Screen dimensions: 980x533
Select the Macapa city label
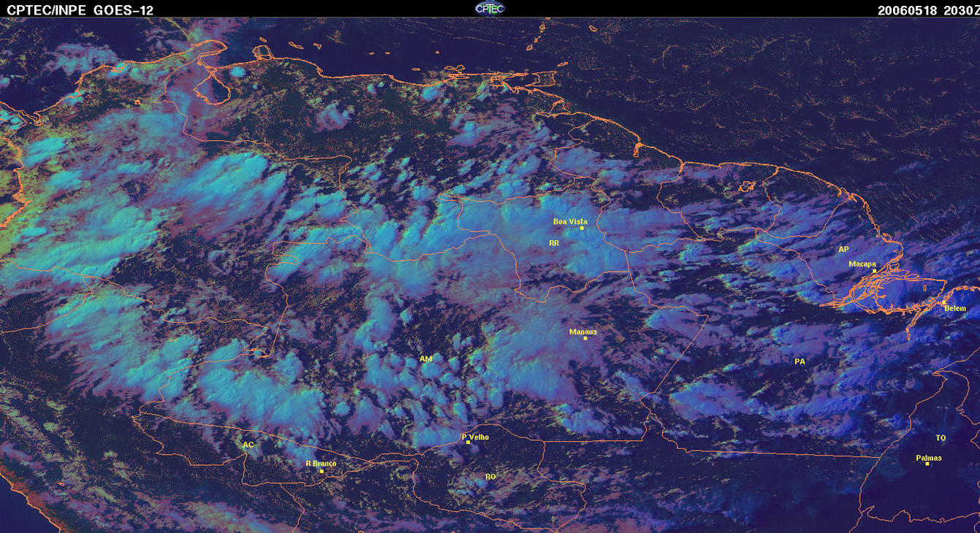click(x=862, y=264)
